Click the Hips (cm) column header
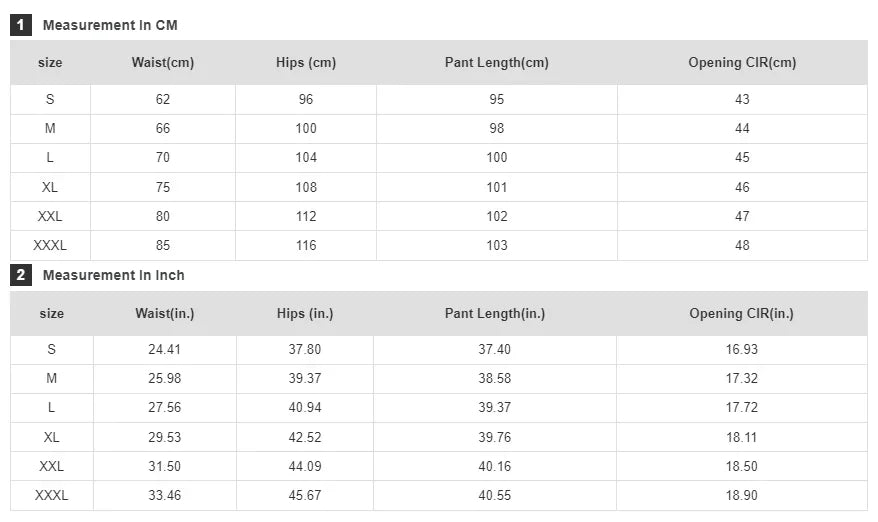878x522 pixels. click(x=306, y=63)
